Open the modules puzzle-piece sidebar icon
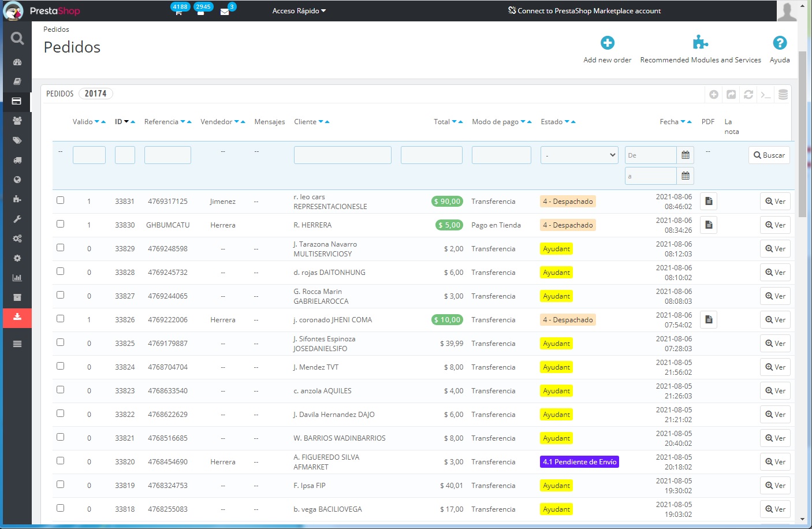Screen dimensions: 812x529 pos(17,199)
